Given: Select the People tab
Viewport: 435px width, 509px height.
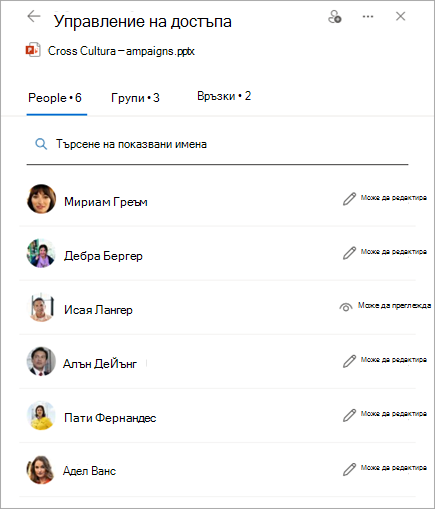Looking at the screenshot, I should (55, 98).
